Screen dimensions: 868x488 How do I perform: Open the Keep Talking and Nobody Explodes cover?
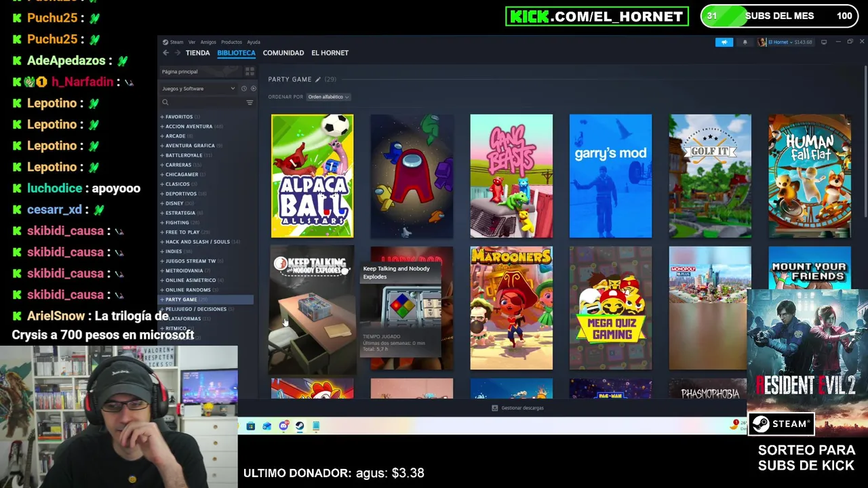click(312, 308)
